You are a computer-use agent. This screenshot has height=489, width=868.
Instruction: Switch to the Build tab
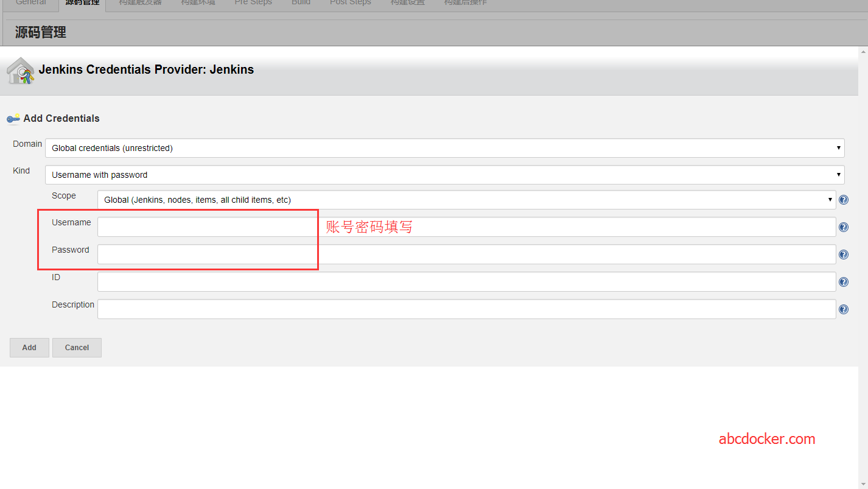[x=301, y=3]
